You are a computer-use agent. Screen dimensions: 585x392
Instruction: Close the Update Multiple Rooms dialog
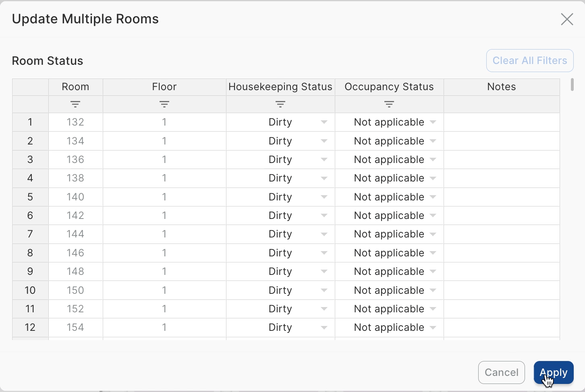[x=567, y=19]
